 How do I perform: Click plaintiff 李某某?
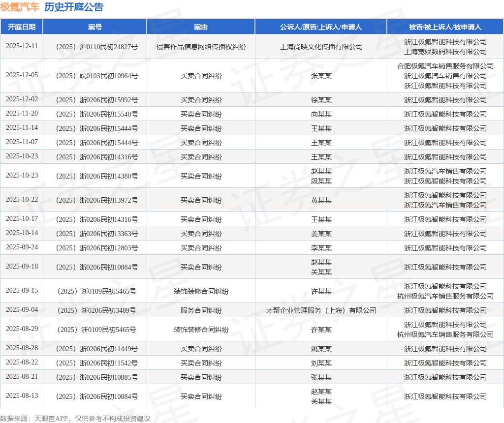click(321, 248)
